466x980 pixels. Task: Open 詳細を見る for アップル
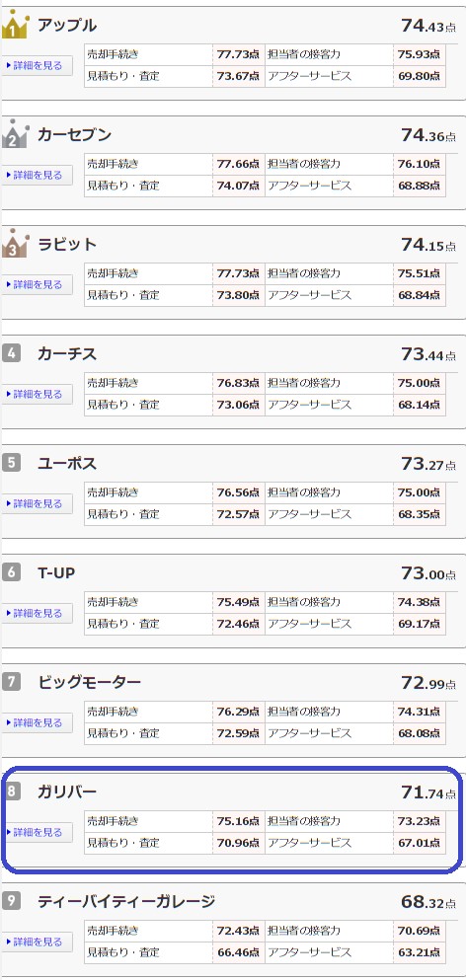[x=37, y=65]
